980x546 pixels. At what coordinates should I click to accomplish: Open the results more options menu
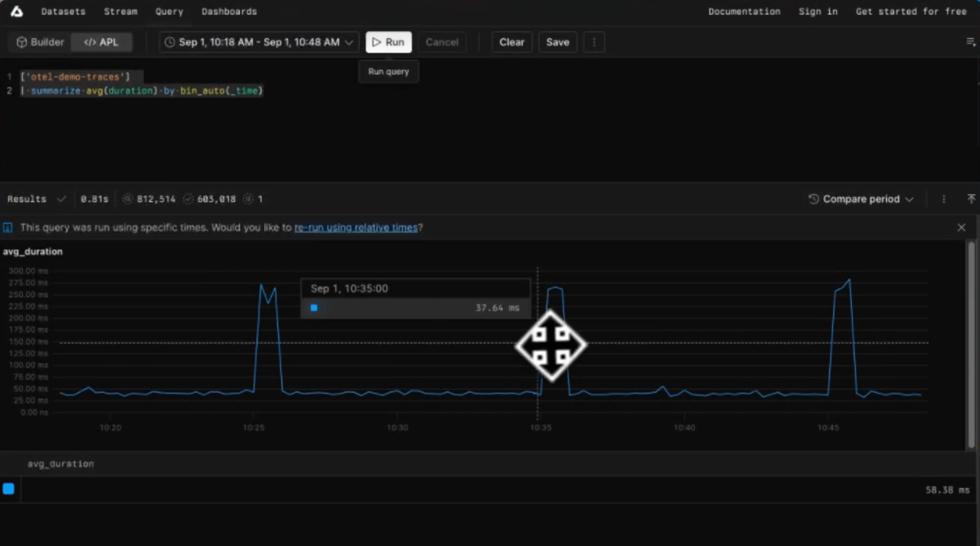pos(944,199)
